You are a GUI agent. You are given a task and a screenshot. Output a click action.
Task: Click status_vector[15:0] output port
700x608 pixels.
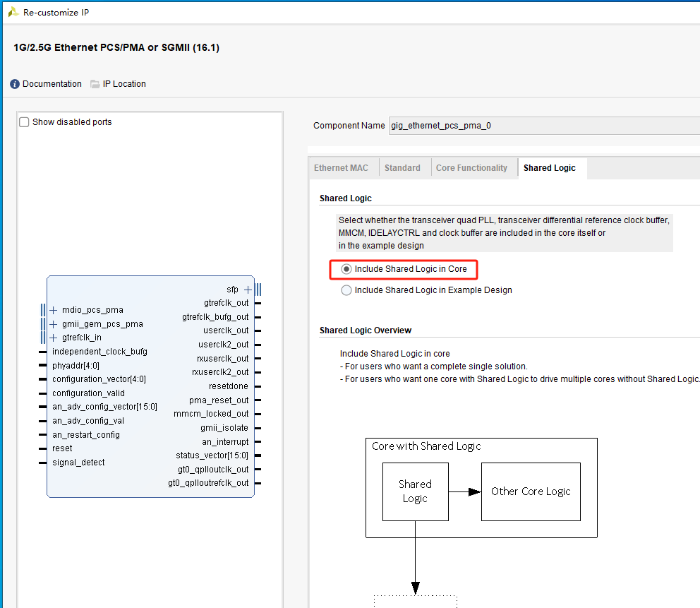click(212, 455)
